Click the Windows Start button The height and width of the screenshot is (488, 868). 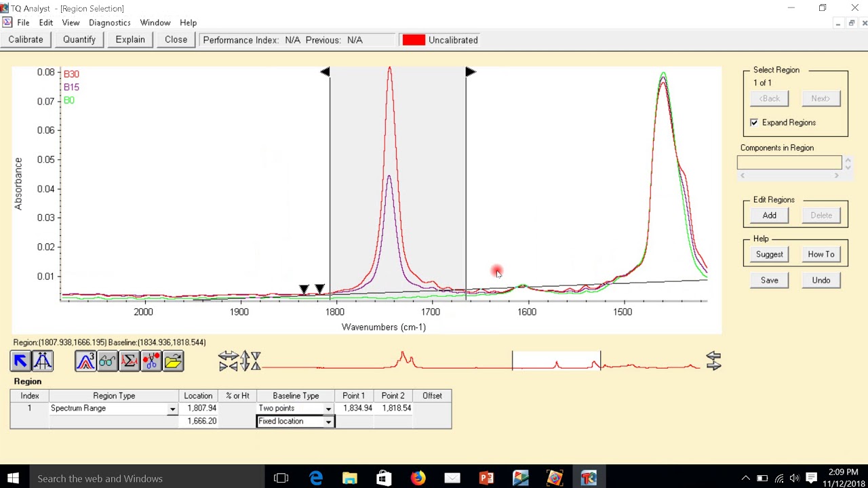(14, 478)
